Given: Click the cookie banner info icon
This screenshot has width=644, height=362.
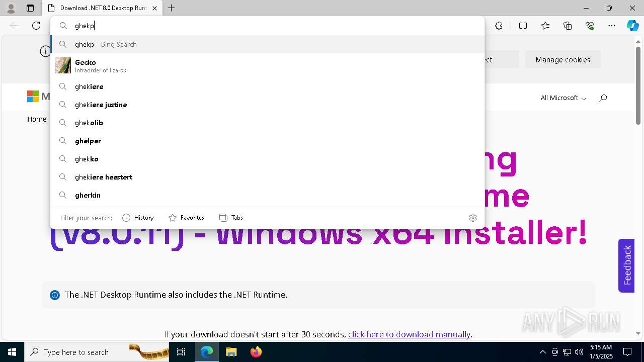Looking at the screenshot, I should (45, 51).
